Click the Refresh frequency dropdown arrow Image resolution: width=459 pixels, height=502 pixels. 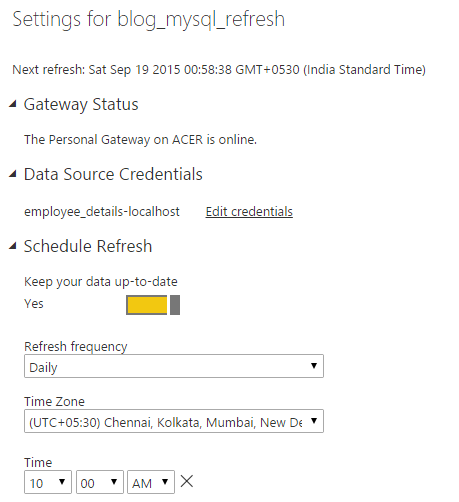314,366
